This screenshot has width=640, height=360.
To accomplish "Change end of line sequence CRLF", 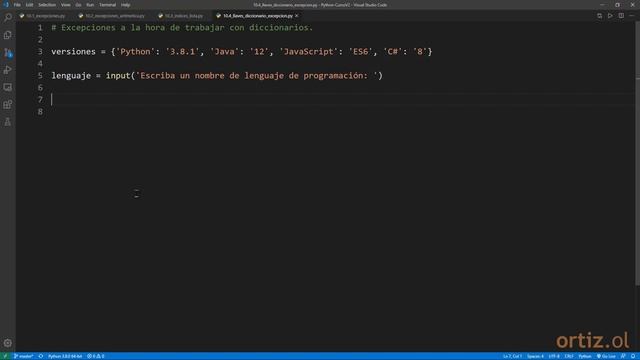I will (x=569, y=356).
